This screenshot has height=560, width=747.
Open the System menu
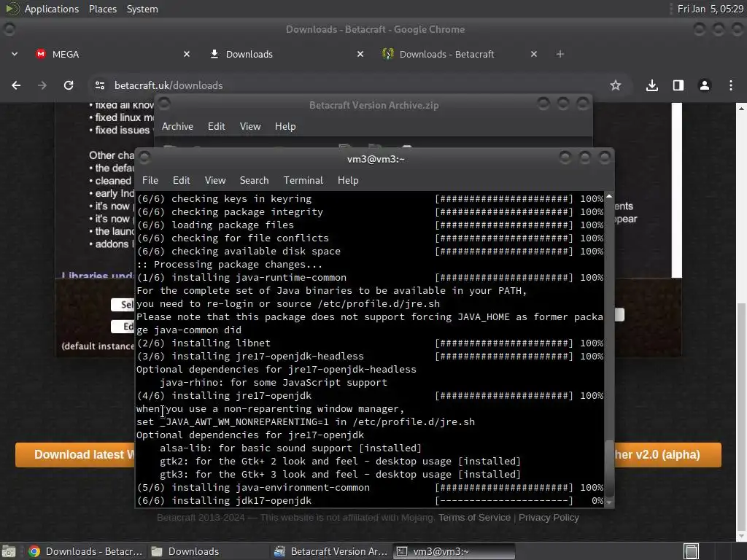pos(142,9)
